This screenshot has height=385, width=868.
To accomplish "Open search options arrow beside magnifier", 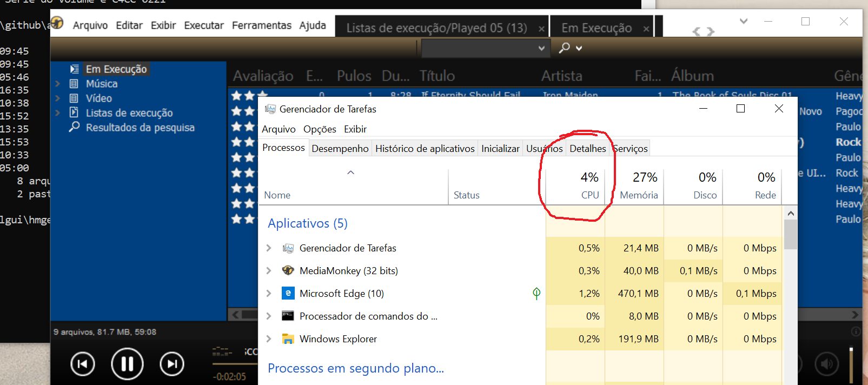I will pos(579,48).
